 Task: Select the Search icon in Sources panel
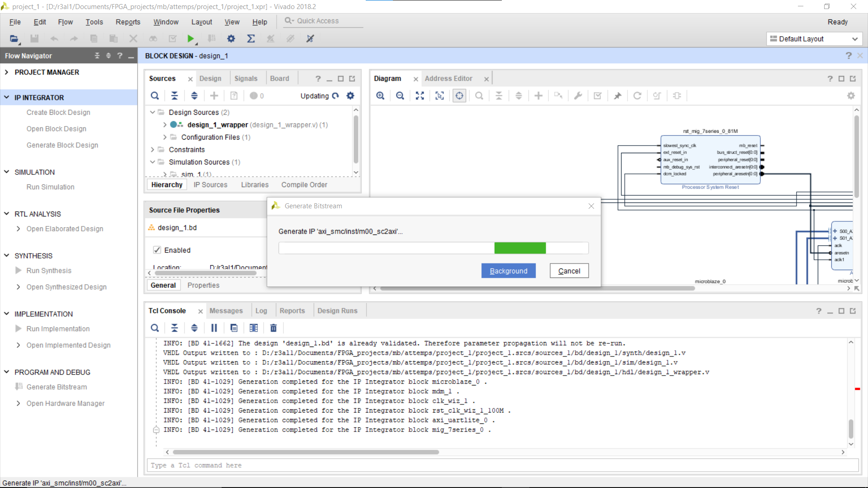coord(155,95)
